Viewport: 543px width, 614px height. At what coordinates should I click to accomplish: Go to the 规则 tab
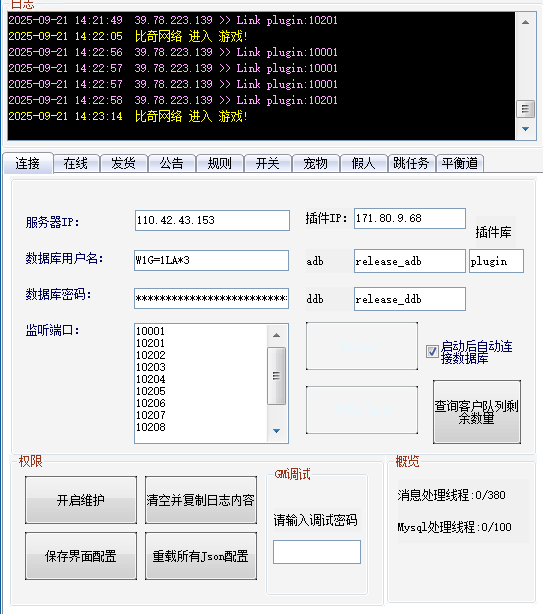pos(220,163)
